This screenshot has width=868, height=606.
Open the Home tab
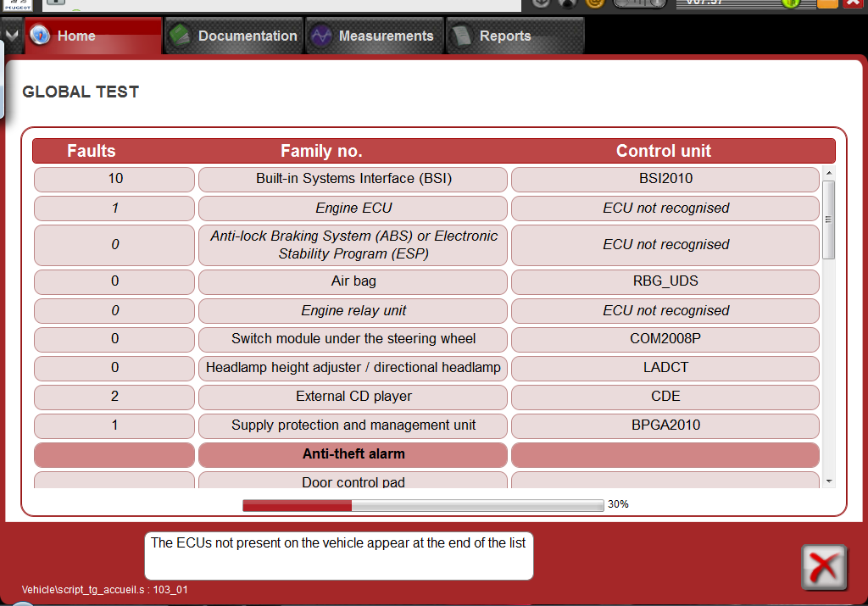point(93,36)
